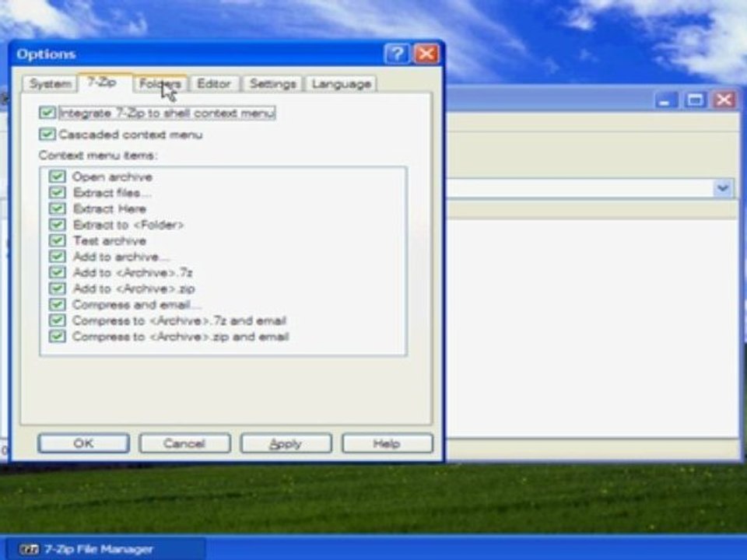Toggle Add to <Archive>.7z checkbox
747x560 pixels.
[x=57, y=272]
